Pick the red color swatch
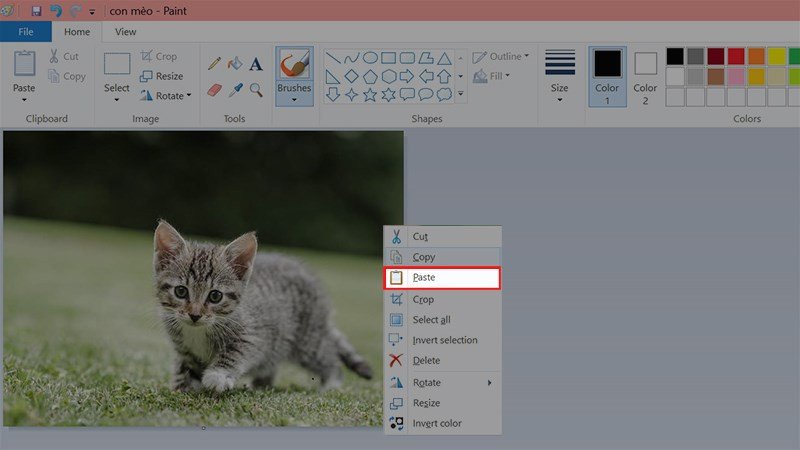The height and width of the screenshot is (450, 800). (737, 56)
